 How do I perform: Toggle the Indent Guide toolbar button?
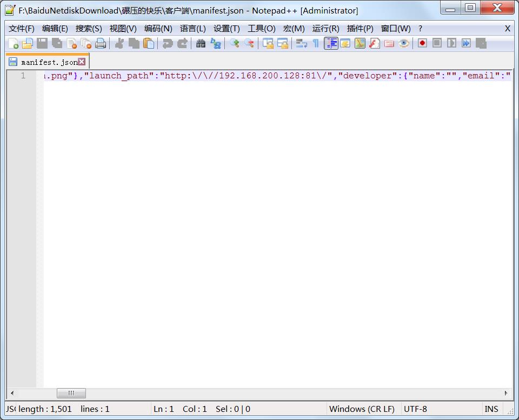pyautogui.click(x=331, y=43)
